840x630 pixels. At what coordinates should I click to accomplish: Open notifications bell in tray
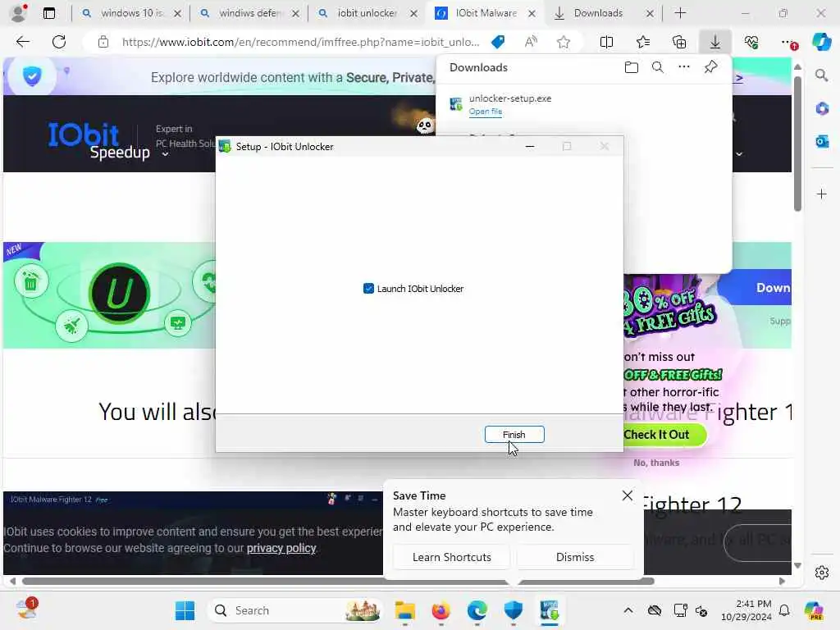(784, 610)
